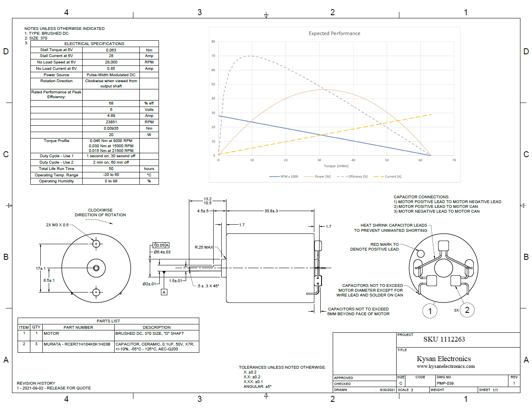Click the ELECTRICAL SPECIFICATIONS table header
This screenshot has height=411, width=532.
click(x=94, y=43)
